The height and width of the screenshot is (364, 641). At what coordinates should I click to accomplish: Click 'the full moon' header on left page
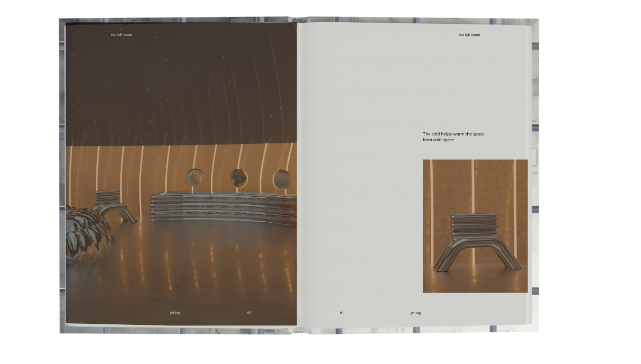(121, 35)
